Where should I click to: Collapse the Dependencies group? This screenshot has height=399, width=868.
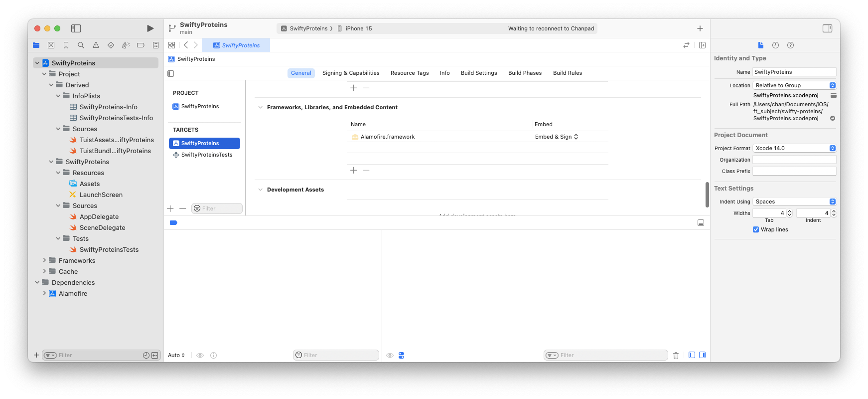click(x=37, y=282)
